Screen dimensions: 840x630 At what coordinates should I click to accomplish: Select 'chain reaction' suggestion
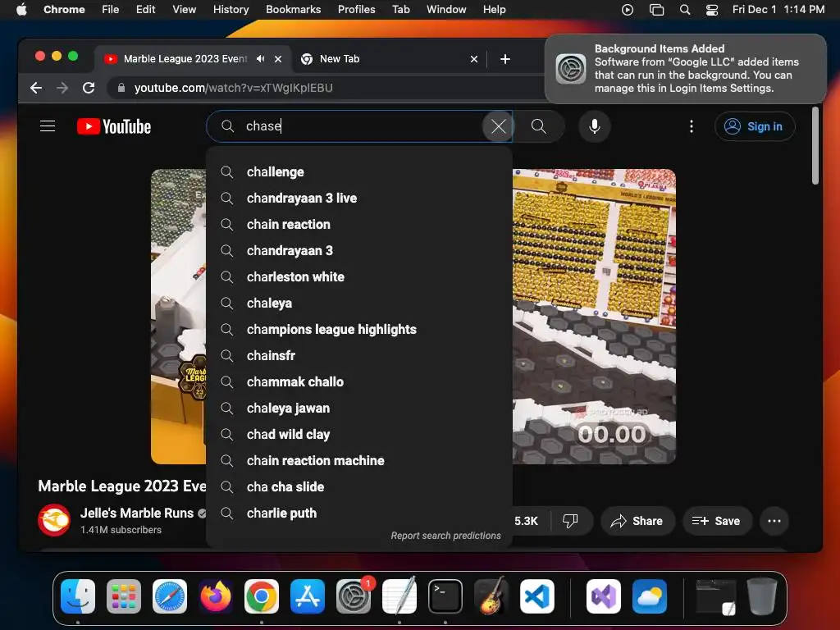click(359, 225)
